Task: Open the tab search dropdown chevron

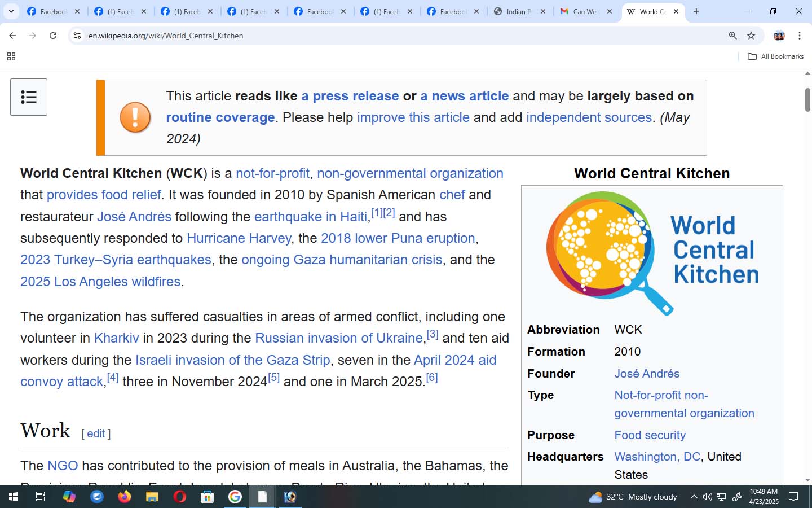Action: [11, 11]
